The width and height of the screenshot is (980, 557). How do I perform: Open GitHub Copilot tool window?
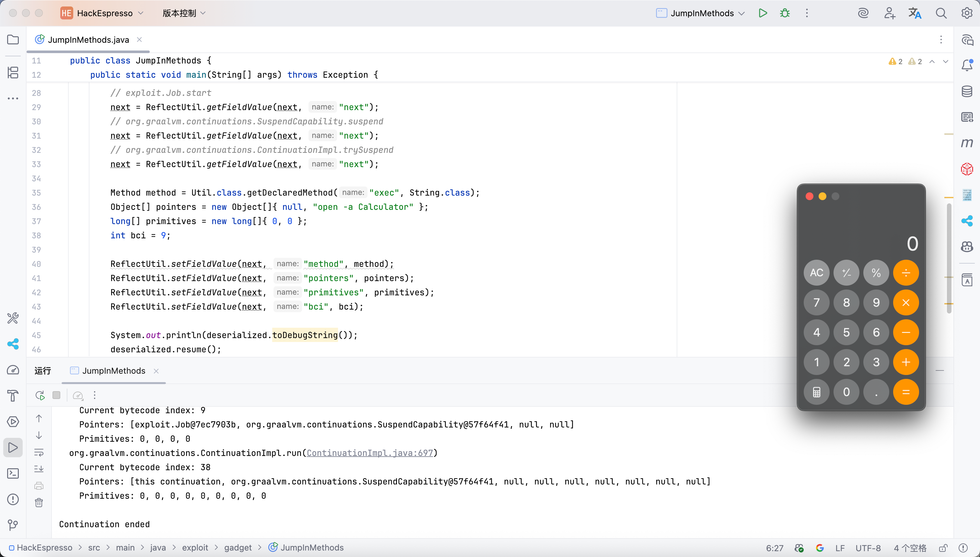(967, 247)
